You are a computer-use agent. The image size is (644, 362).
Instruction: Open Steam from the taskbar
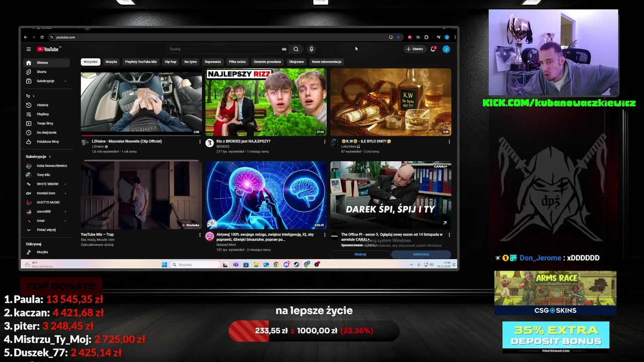coord(296,264)
